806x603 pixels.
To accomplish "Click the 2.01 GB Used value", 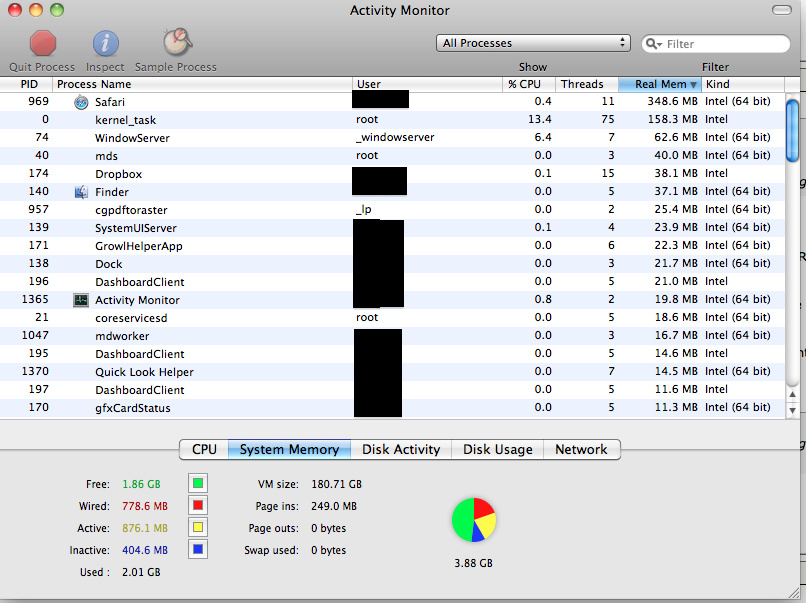I will (x=141, y=572).
